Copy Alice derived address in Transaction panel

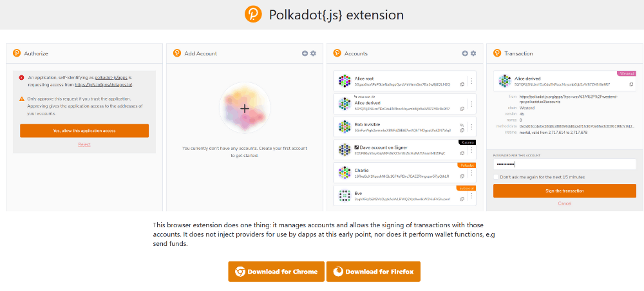631,84
